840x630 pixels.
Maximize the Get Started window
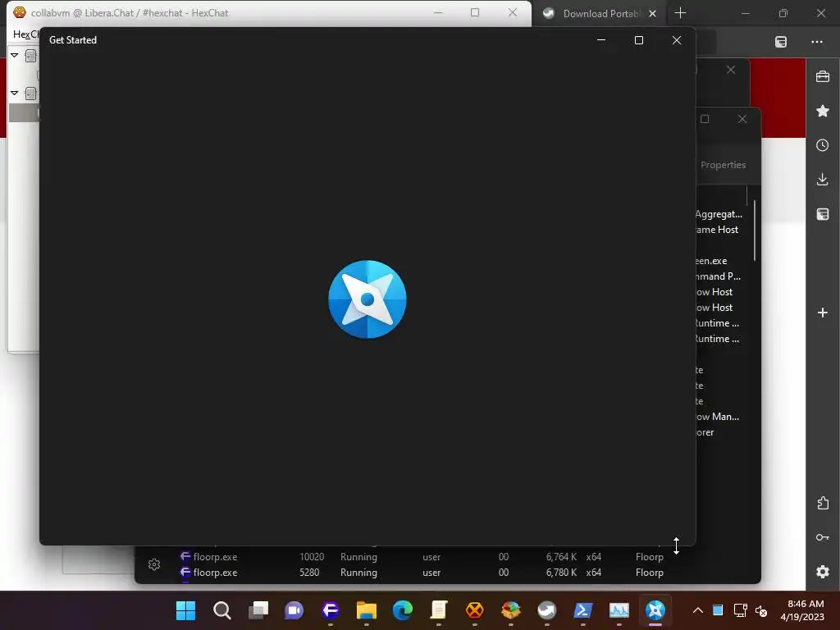[x=638, y=40]
